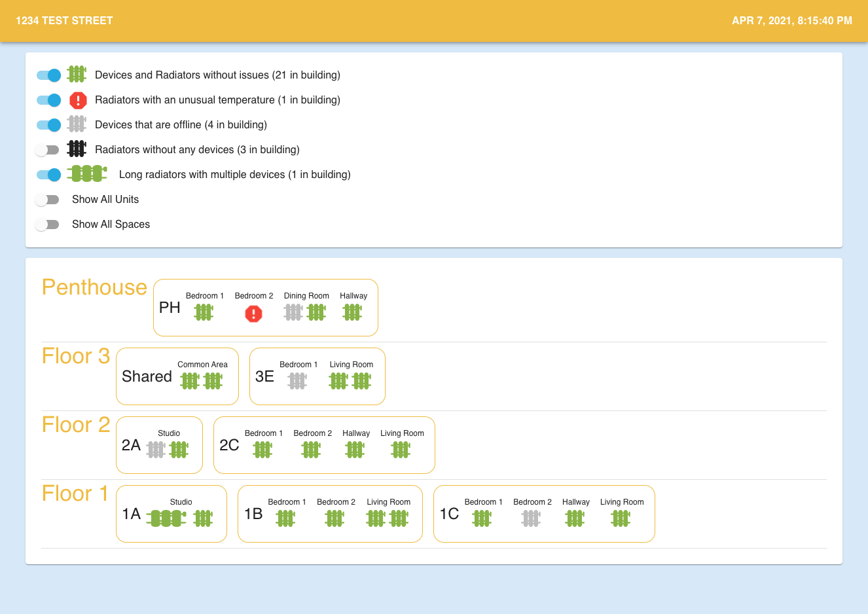Viewport: 868px width, 614px height.
Task: Select offline device in 2A Studio
Action: [156, 450]
